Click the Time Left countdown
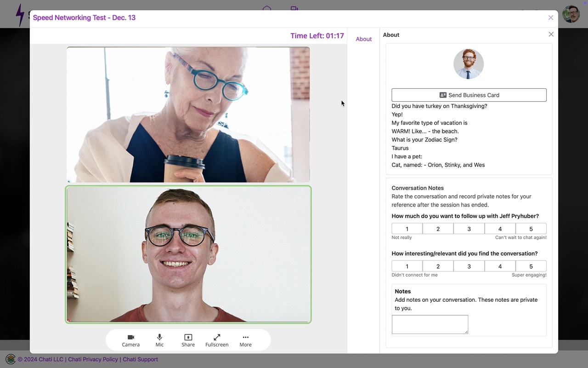The height and width of the screenshot is (368, 588). [317, 36]
